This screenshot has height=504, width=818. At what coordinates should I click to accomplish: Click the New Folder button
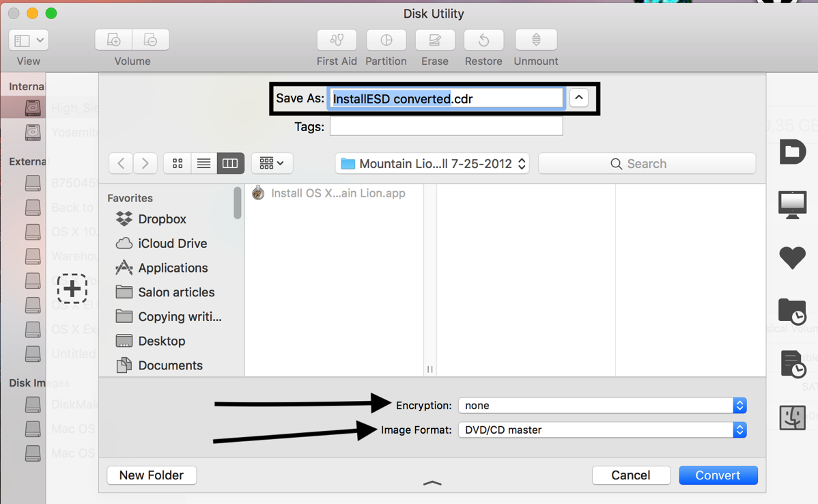[x=152, y=475]
